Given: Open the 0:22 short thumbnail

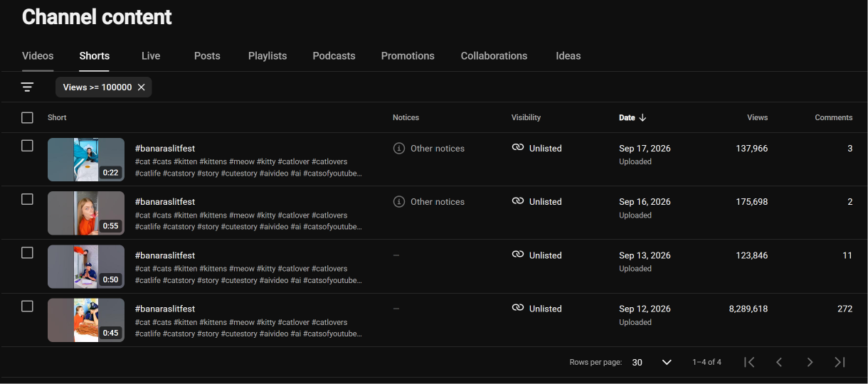Looking at the screenshot, I should 86,159.
